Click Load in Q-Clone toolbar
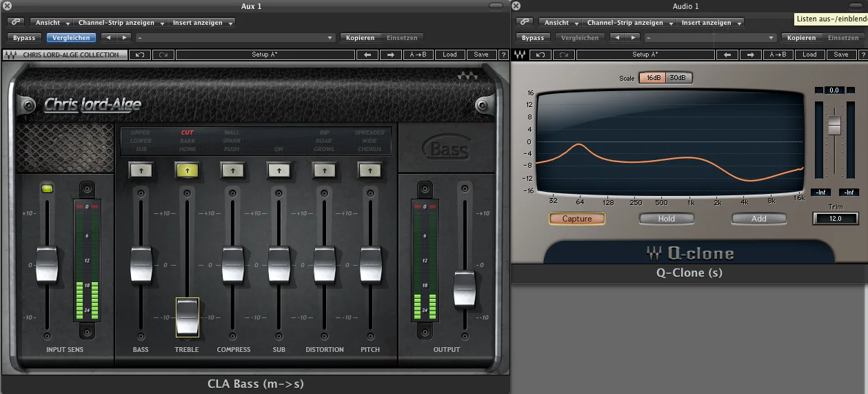This screenshot has height=394, width=868. pyautogui.click(x=809, y=55)
